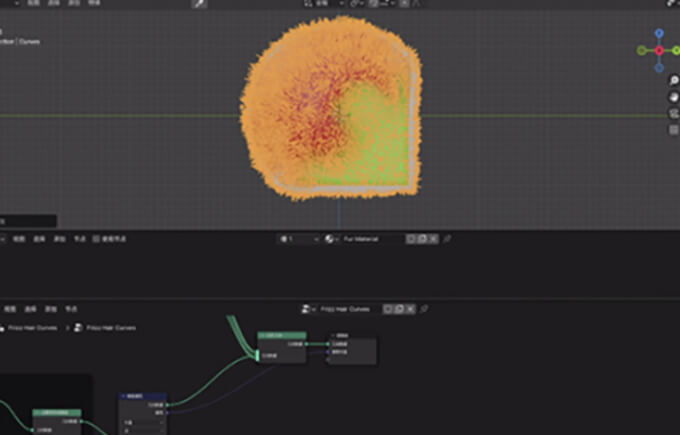Duplicate Frizz Hair Curves node group button

[398, 309]
